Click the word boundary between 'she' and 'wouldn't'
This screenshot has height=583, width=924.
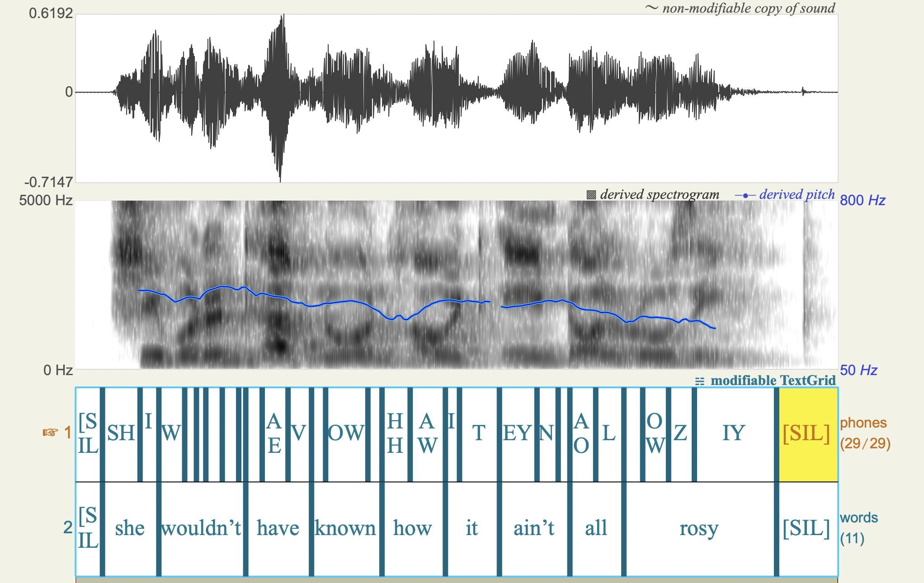point(159,529)
